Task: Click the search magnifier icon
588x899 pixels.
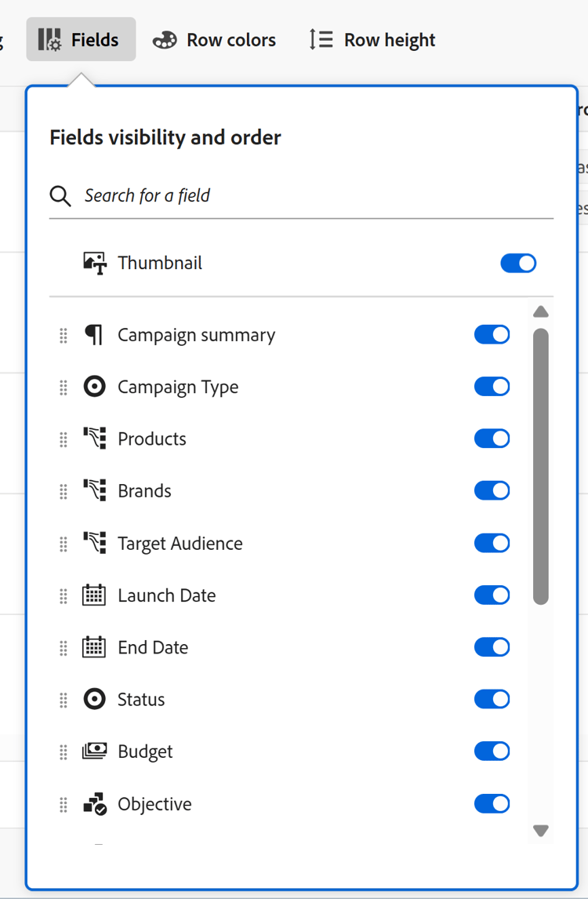Action: 60,196
